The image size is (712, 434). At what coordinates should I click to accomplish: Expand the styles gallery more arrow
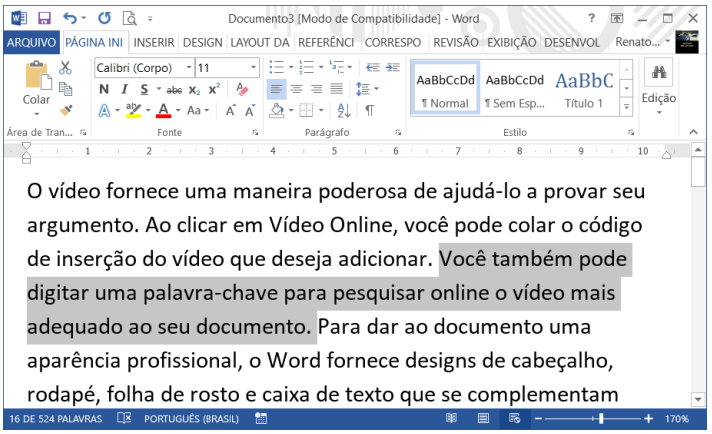click(627, 107)
